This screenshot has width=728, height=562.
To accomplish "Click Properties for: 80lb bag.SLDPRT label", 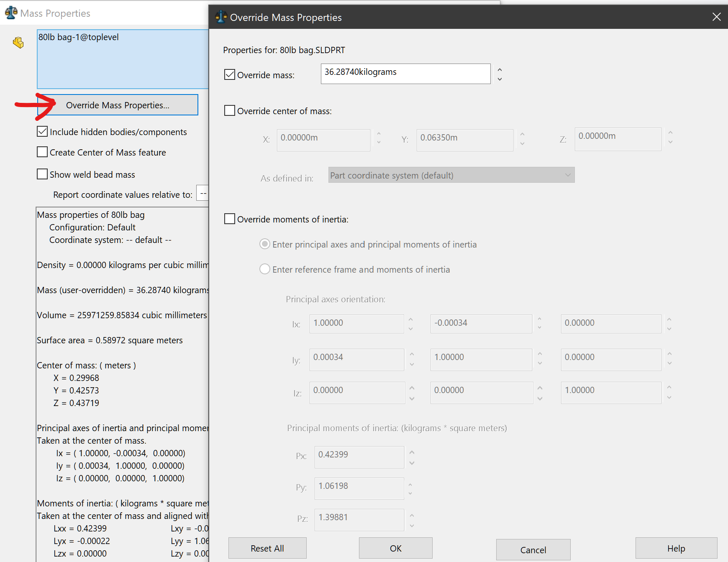I will 284,50.
